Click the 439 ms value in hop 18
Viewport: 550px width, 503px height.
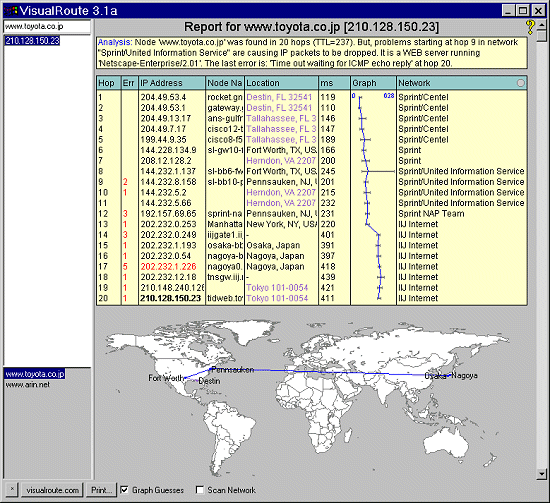[328, 277]
